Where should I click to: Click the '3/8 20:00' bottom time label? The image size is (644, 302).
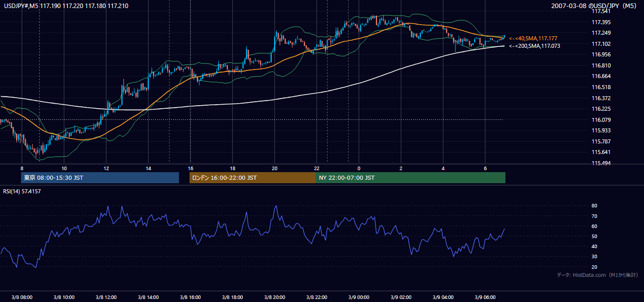[x=275, y=297]
